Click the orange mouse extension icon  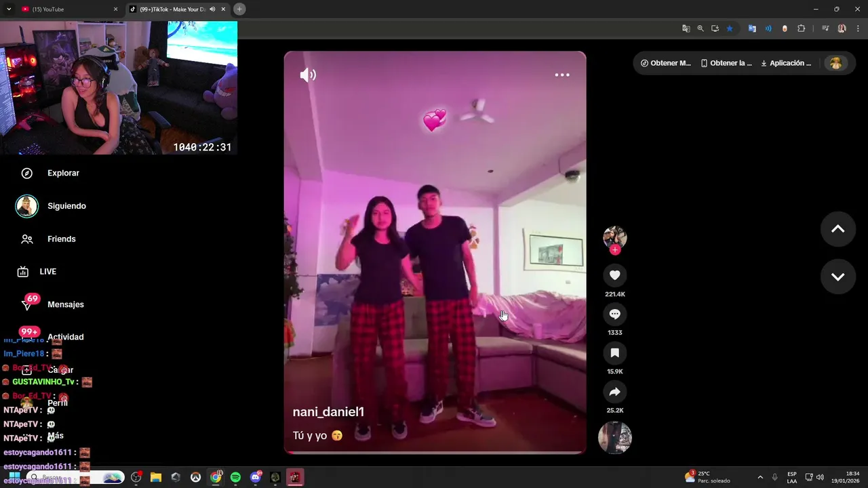[785, 28]
